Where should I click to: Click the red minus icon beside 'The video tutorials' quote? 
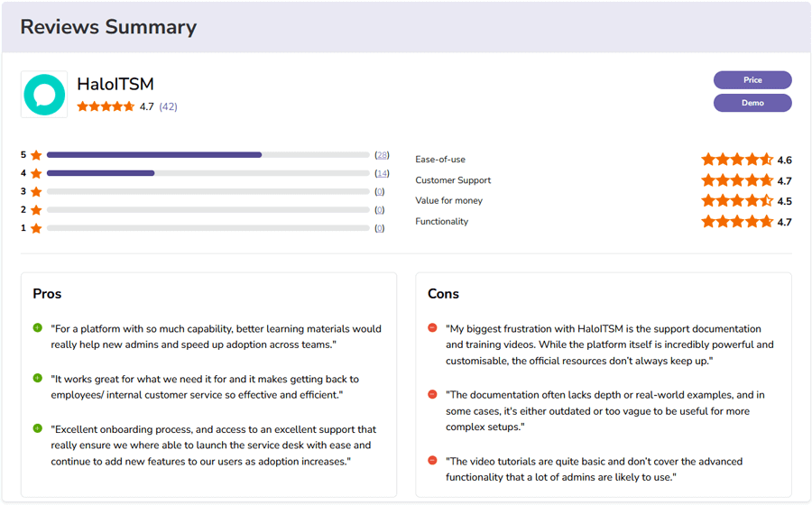click(432, 461)
